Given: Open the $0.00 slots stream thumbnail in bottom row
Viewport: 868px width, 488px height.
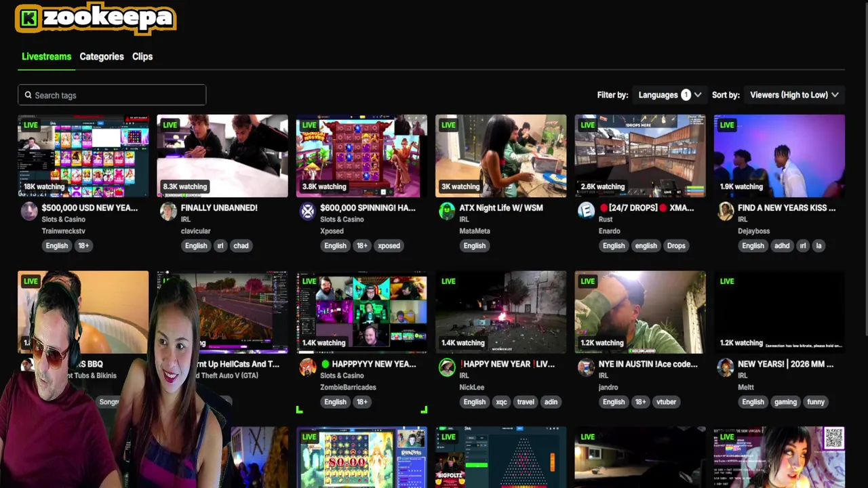Looking at the screenshot, I should 361,457.
